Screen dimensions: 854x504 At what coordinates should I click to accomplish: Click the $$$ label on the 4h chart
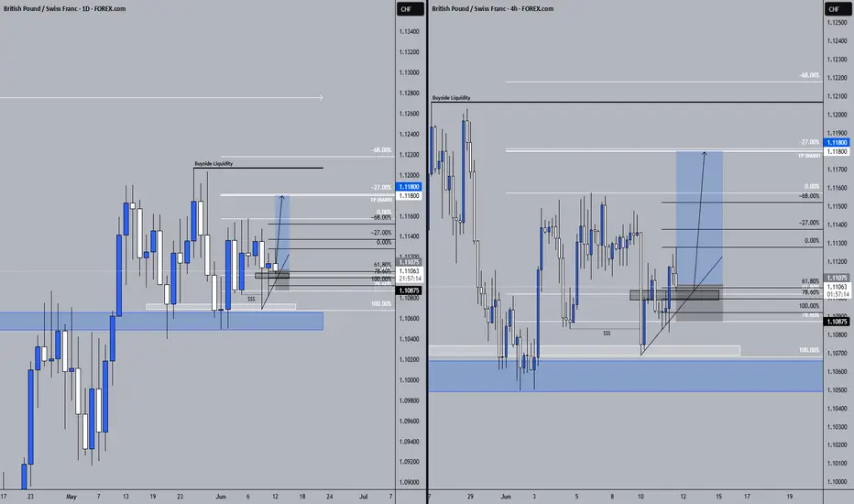(607, 333)
